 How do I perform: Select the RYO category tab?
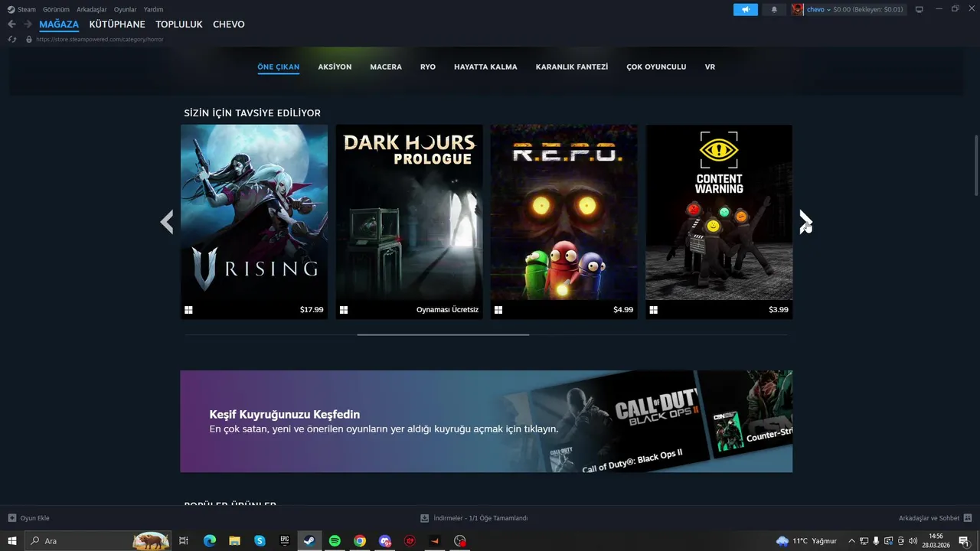428,67
